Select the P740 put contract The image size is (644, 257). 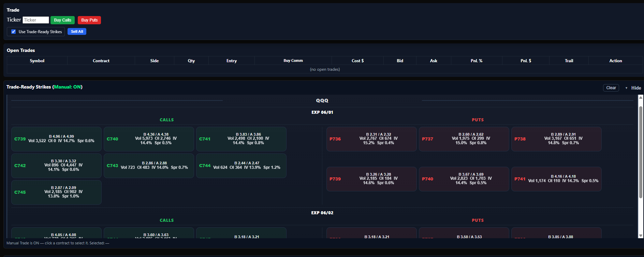464,179
